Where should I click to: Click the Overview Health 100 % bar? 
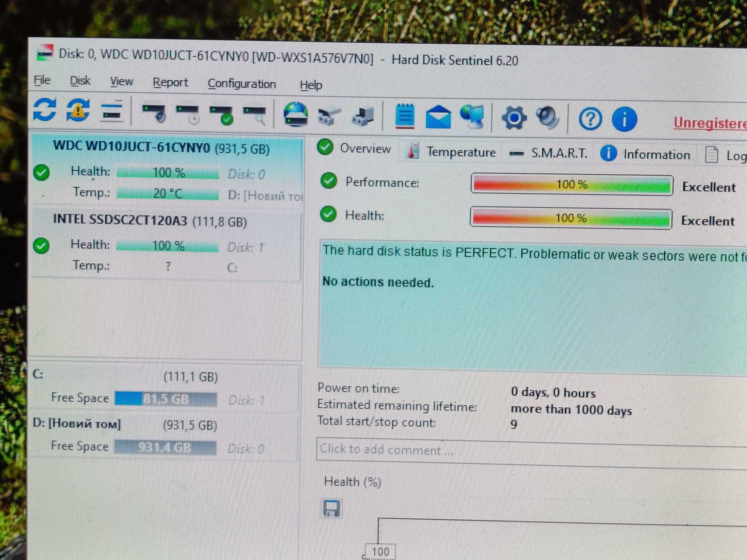click(571, 218)
